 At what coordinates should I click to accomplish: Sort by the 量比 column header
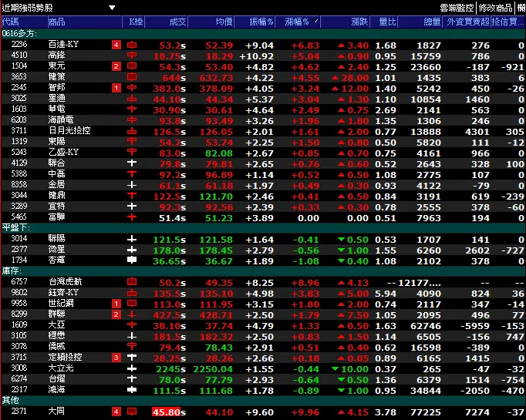click(x=384, y=22)
